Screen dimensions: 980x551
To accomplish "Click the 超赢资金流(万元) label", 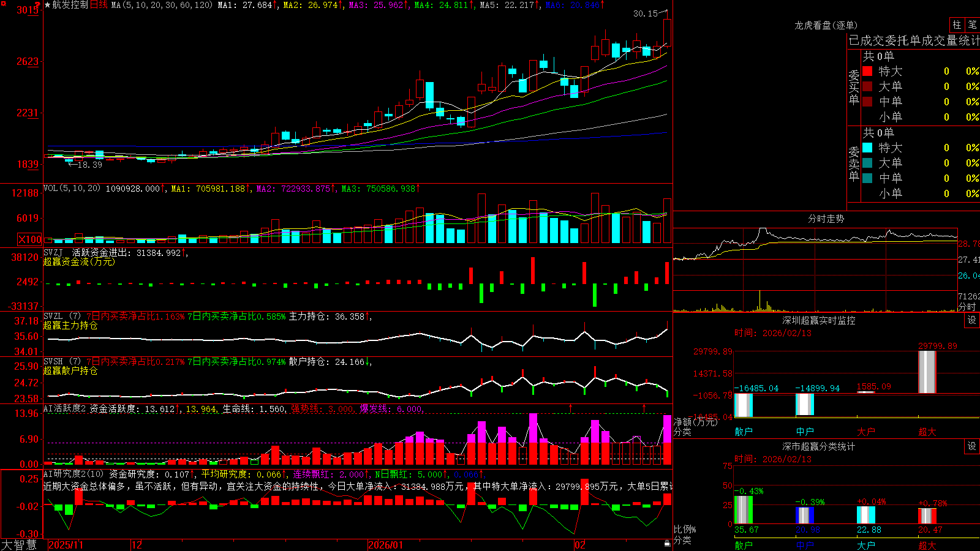I will pos(79,261).
